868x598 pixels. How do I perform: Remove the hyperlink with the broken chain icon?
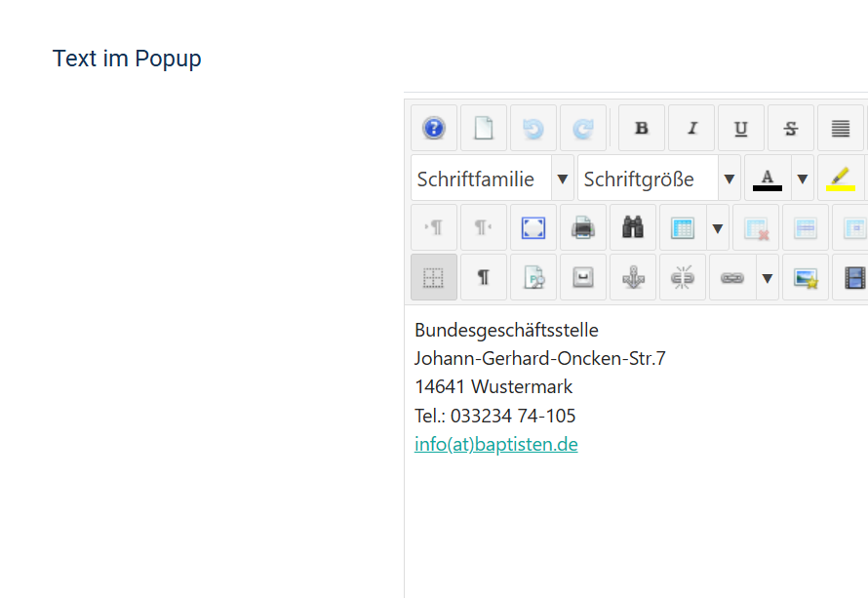click(682, 276)
